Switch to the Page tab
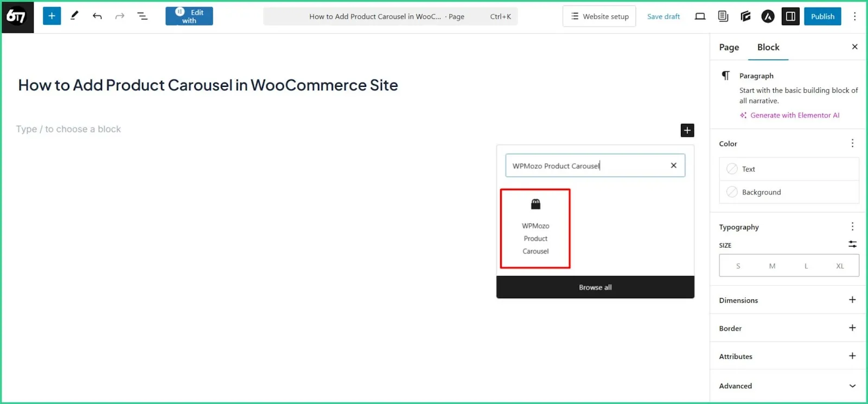 729,47
